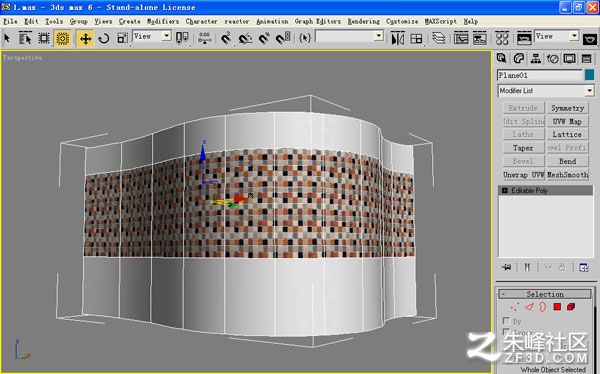Apply the UVW Map modifier button
The image size is (600, 374).
(567, 121)
